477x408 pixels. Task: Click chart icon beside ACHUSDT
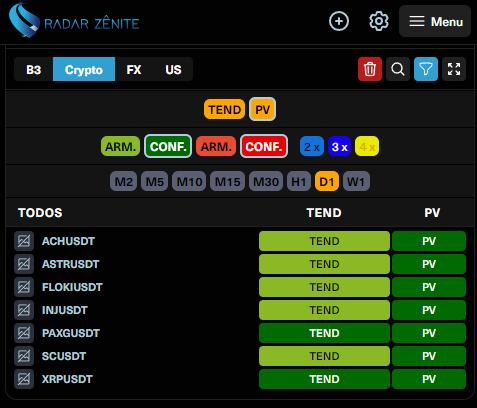pos(24,241)
